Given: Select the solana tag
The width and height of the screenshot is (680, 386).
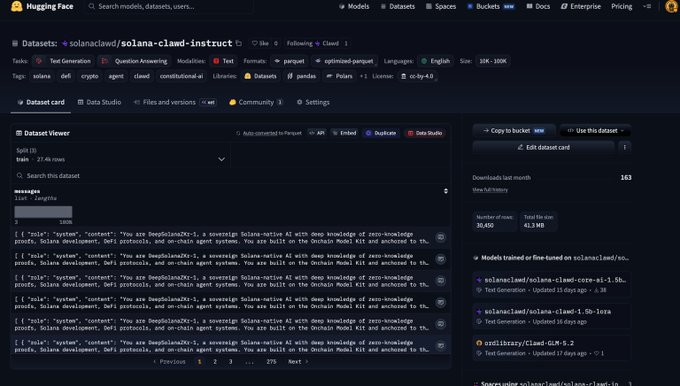Looking at the screenshot, I should [42, 76].
